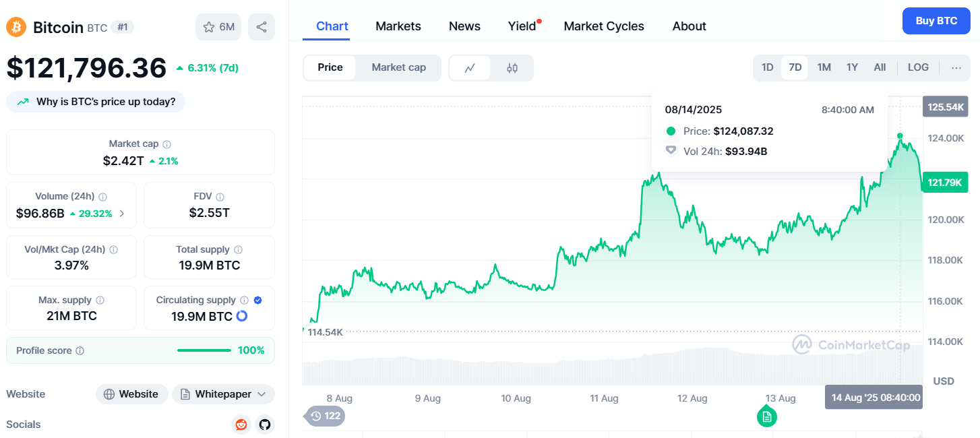Toggle the Market cap chart mode
980x438 pixels.
pos(399,67)
